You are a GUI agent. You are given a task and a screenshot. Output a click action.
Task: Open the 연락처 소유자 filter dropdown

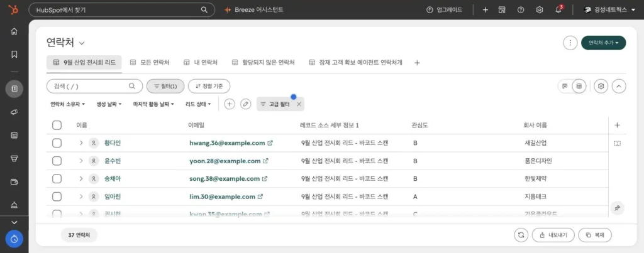tap(68, 104)
